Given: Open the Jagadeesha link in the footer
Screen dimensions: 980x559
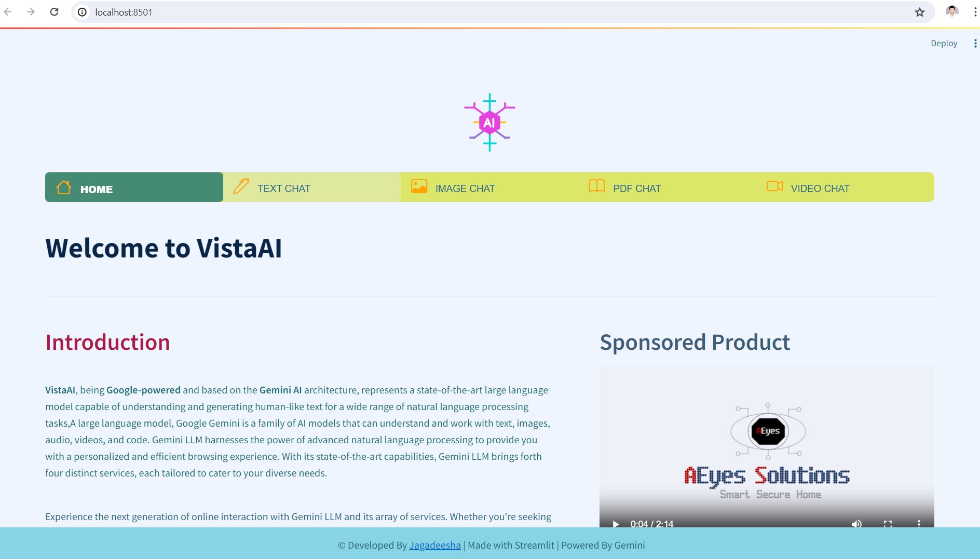Looking at the screenshot, I should 435,545.
